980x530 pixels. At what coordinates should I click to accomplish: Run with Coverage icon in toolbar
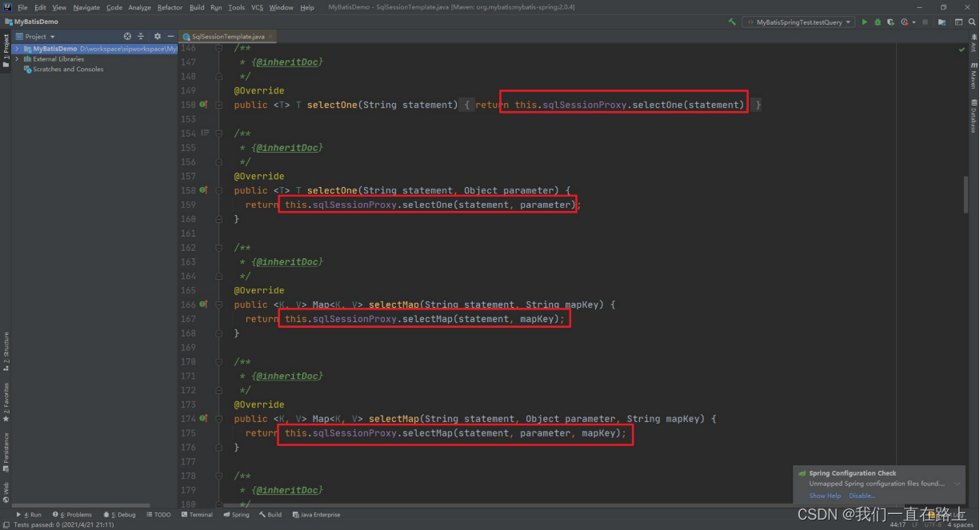pos(890,22)
